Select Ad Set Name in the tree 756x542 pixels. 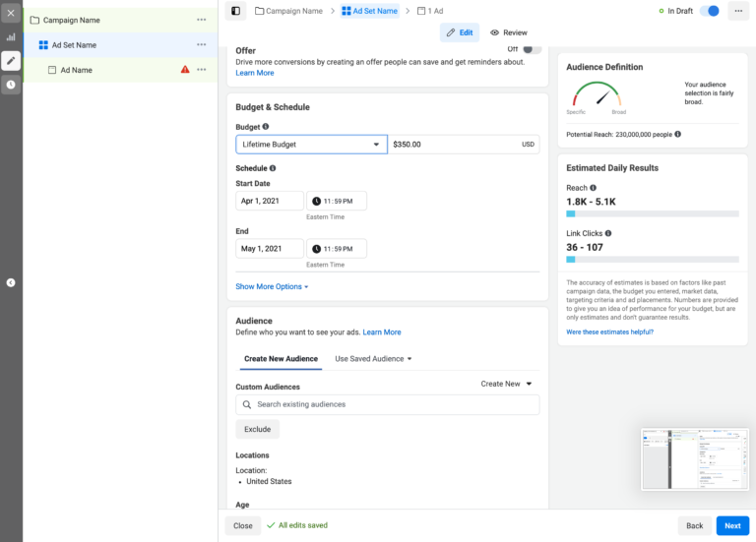(x=74, y=45)
